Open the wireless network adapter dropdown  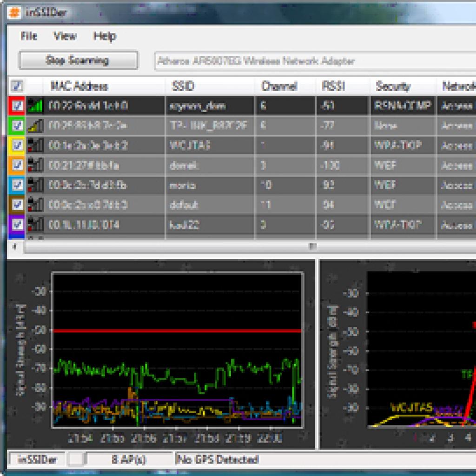(x=315, y=61)
